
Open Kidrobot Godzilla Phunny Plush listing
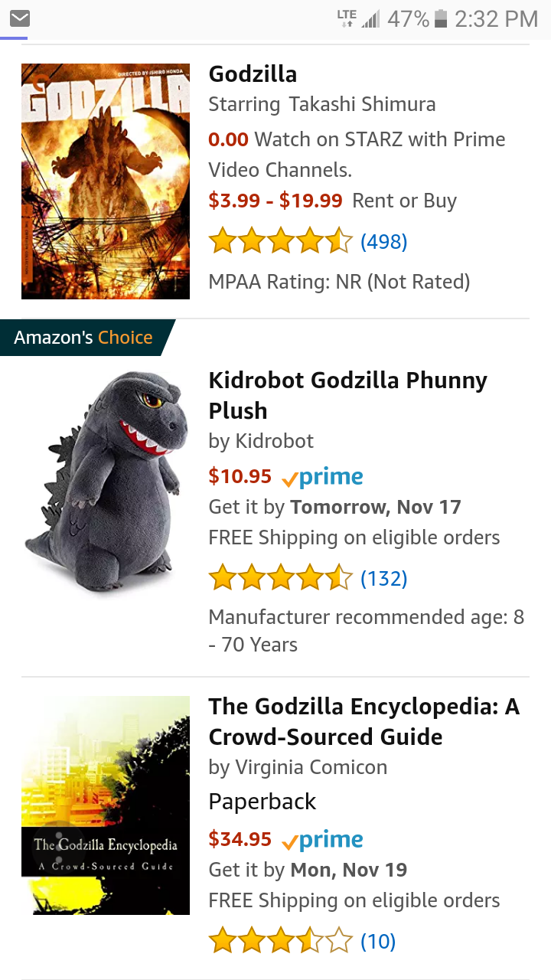[x=347, y=395]
